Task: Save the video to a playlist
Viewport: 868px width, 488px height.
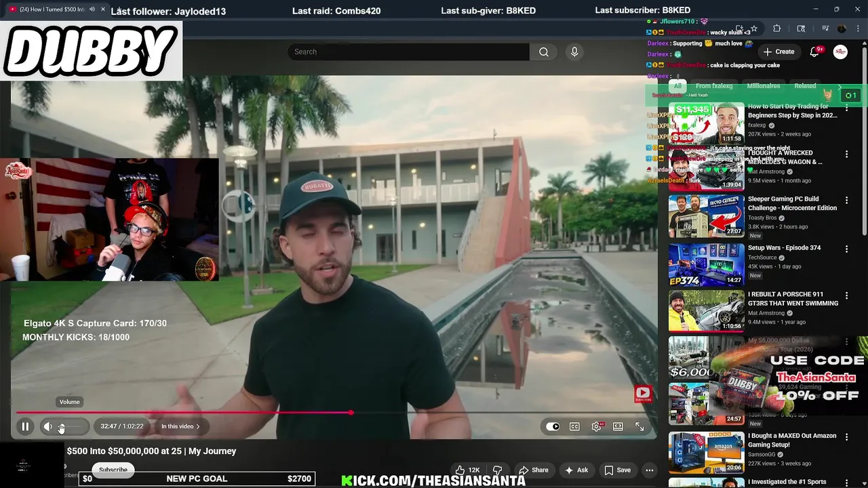Action: coord(617,470)
